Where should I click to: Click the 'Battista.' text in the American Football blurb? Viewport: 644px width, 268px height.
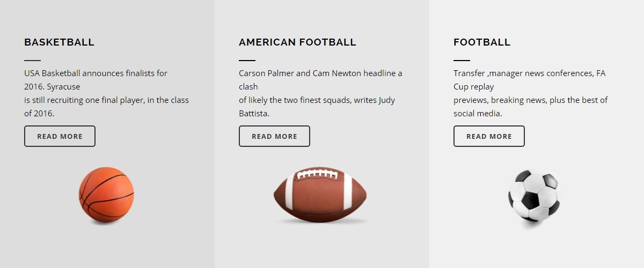click(254, 113)
